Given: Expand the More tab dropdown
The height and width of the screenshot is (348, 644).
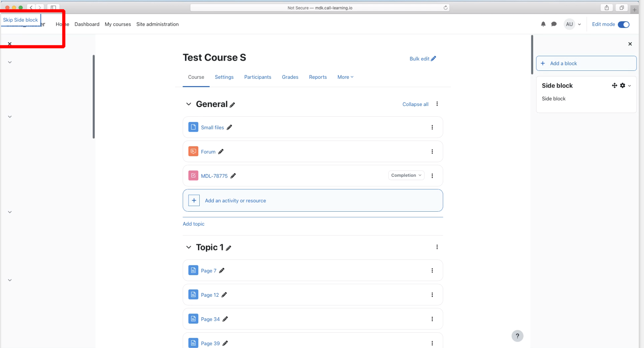Looking at the screenshot, I should pyautogui.click(x=345, y=77).
